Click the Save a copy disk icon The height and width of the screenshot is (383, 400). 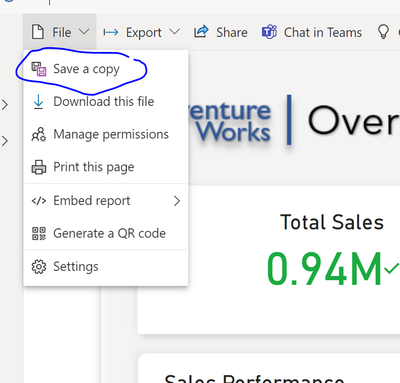[x=39, y=69]
